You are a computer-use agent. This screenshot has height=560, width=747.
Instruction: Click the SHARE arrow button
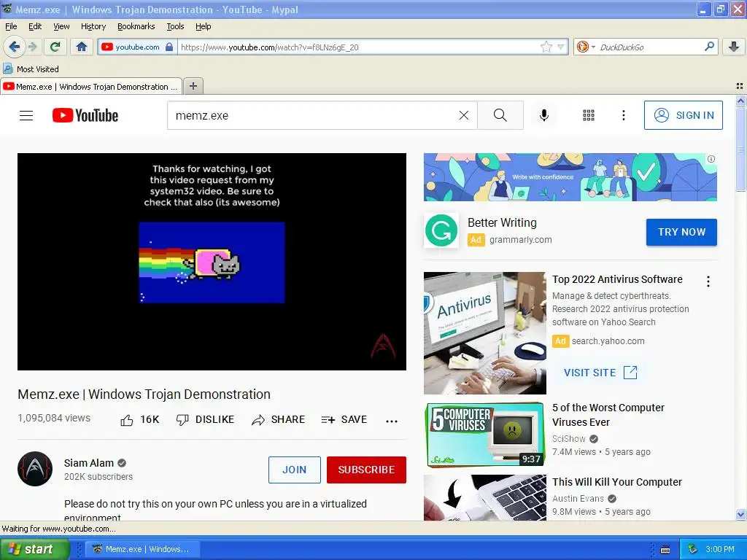tap(278, 419)
